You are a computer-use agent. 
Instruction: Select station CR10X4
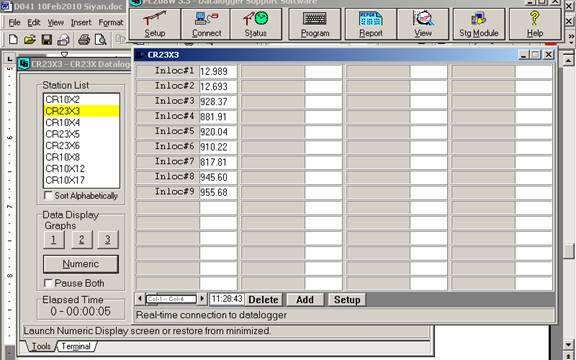point(81,122)
